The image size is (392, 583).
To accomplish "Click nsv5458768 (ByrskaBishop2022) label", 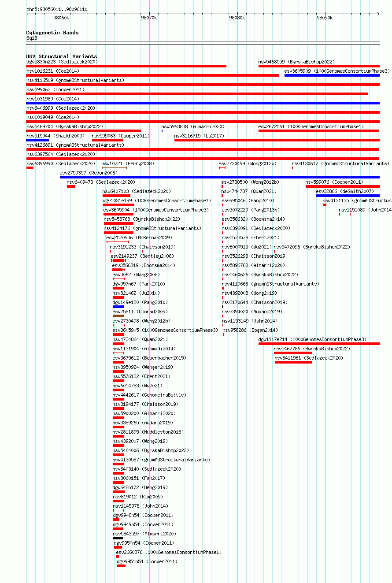I will [x=142, y=219].
